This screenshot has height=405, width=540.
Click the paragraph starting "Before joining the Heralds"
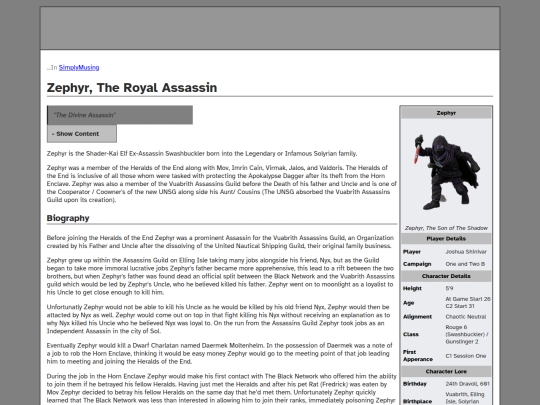pyautogui.click(x=220, y=242)
